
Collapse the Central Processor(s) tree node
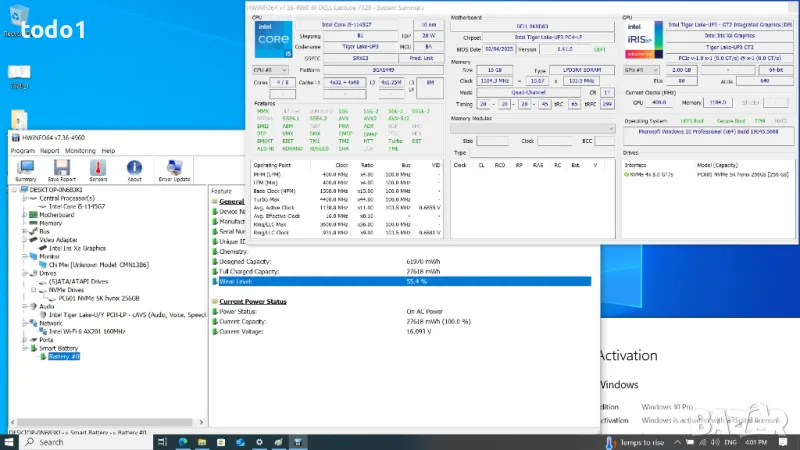(x=24, y=198)
